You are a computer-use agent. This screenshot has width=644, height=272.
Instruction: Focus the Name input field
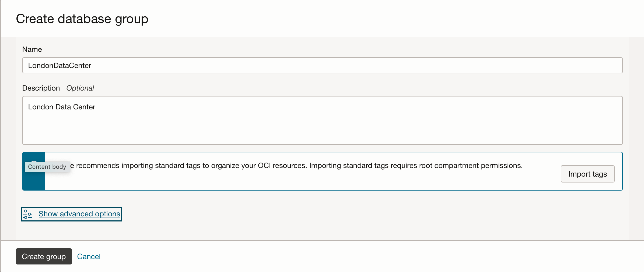click(322, 65)
